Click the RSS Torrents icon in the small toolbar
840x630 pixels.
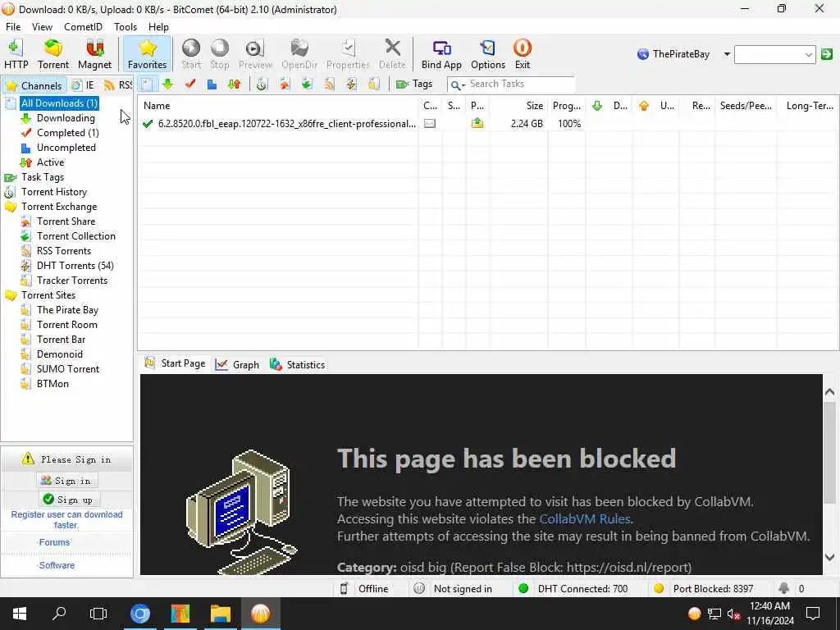329,84
